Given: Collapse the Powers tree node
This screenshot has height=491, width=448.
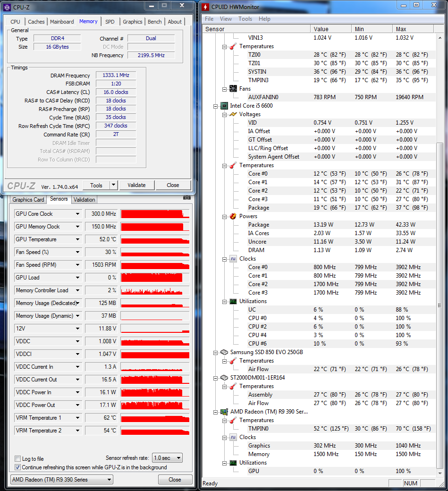Looking at the screenshot, I should (x=224, y=217).
